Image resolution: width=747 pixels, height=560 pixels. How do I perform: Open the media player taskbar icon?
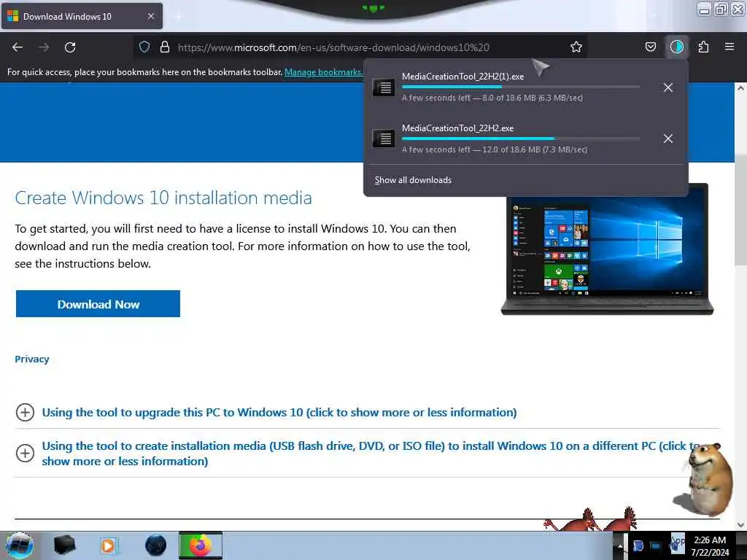[x=109, y=545]
